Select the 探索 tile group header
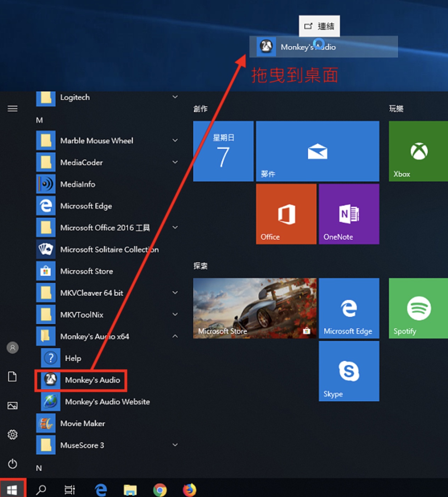448x497 pixels. tap(201, 266)
